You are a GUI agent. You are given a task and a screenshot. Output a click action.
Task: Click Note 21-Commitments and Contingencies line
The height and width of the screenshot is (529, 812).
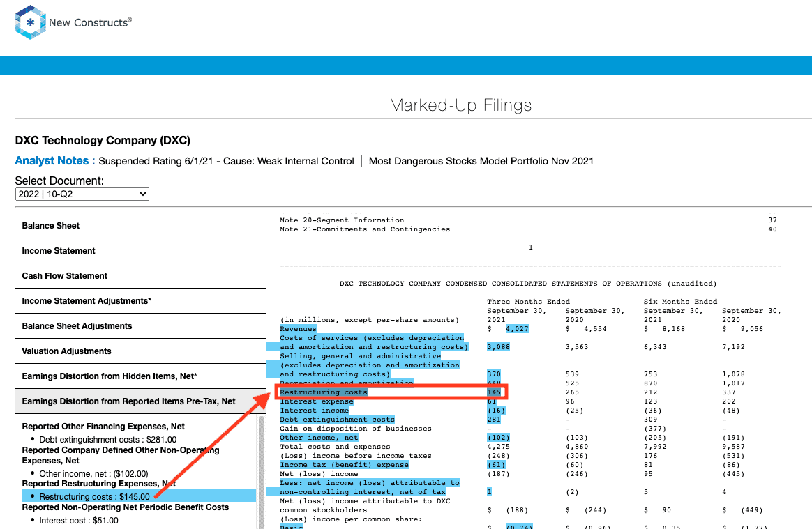tap(365, 229)
